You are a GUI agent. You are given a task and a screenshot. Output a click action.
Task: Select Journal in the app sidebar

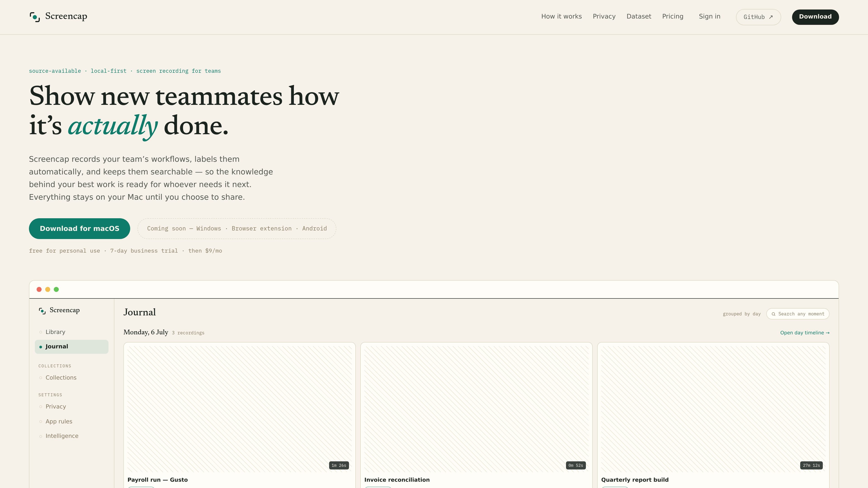tap(71, 347)
